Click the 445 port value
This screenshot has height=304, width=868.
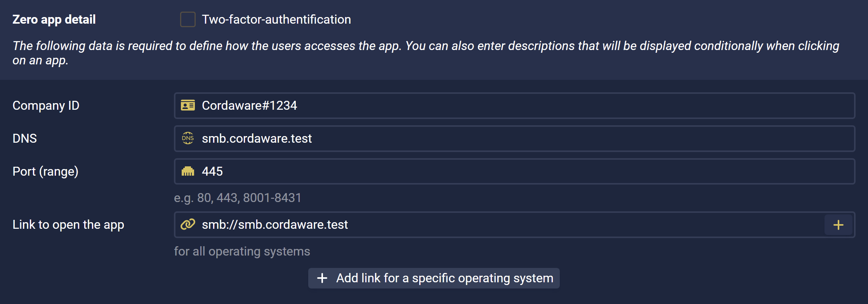click(212, 171)
